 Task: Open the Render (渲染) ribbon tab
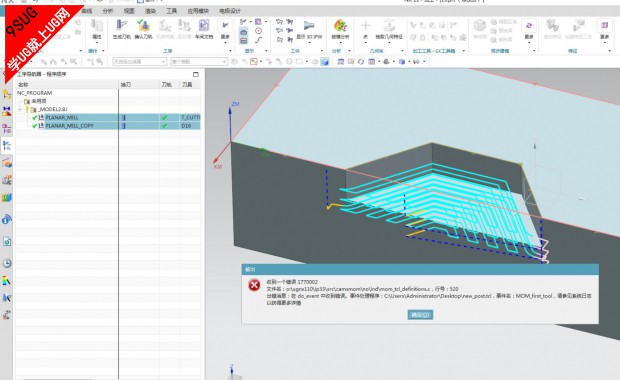pos(150,11)
